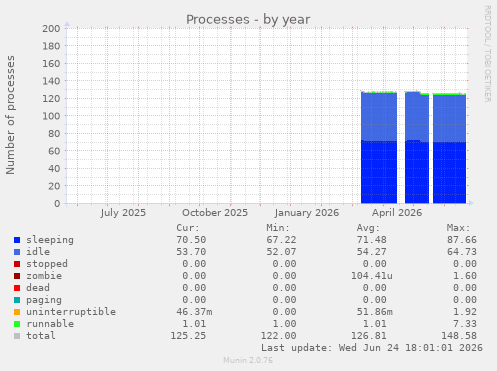
Task: Click the total maximum value 148.58
Action: pos(459,336)
